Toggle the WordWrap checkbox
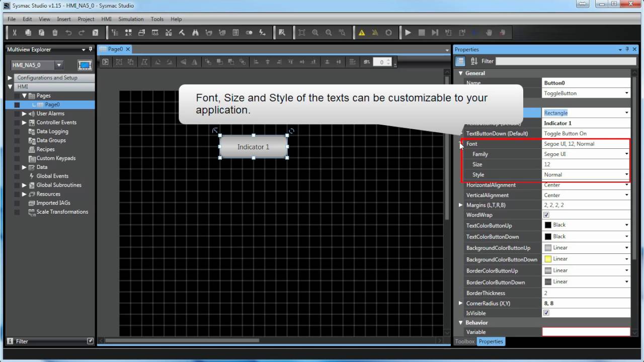Viewport: 644px width, 362px height. pos(546,215)
